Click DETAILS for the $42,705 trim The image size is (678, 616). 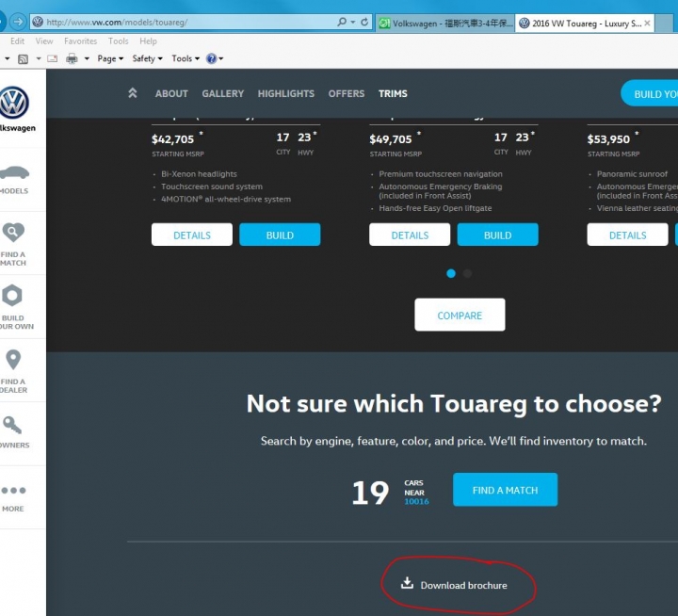coord(192,235)
